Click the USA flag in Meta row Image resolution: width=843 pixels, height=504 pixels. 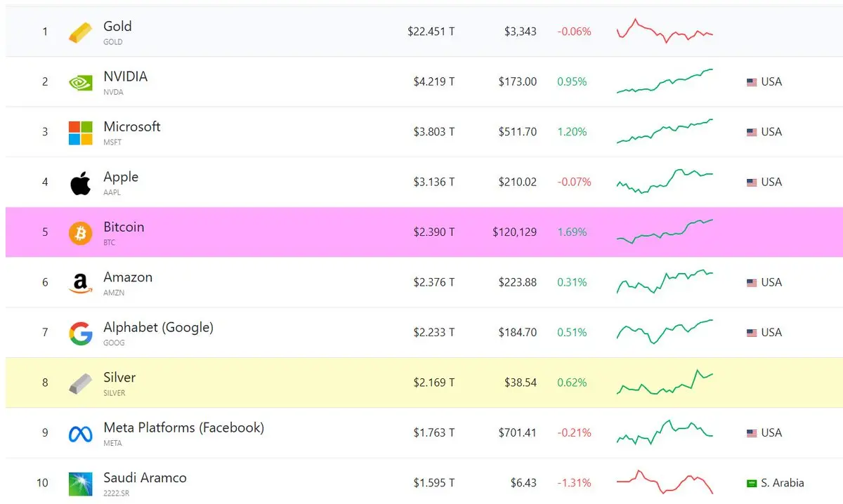pos(752,433)
